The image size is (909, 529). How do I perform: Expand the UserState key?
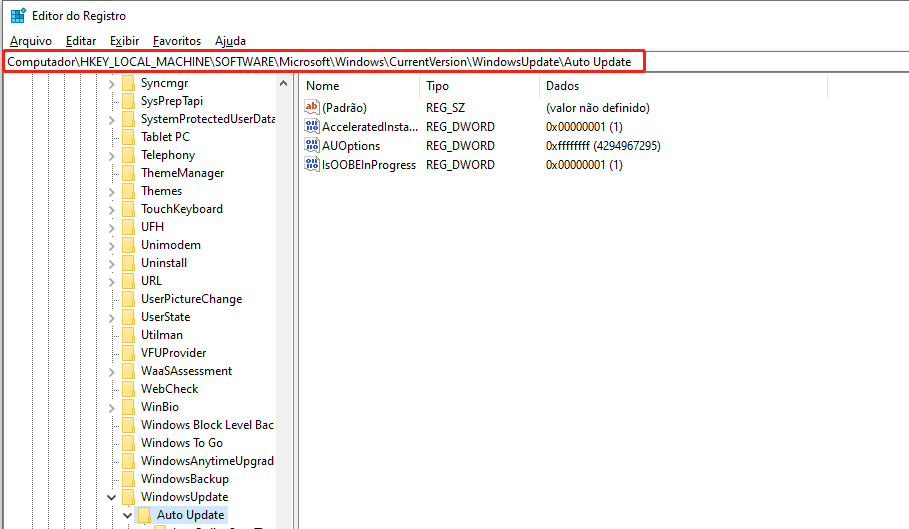111,318
